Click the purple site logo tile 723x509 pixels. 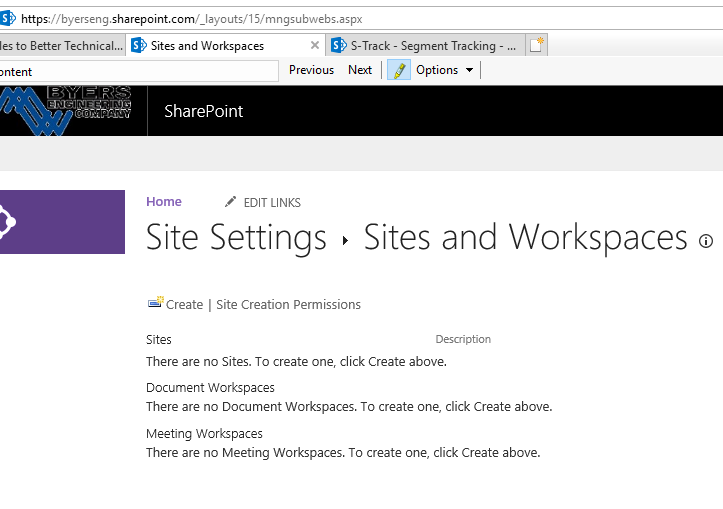(60, 221)
